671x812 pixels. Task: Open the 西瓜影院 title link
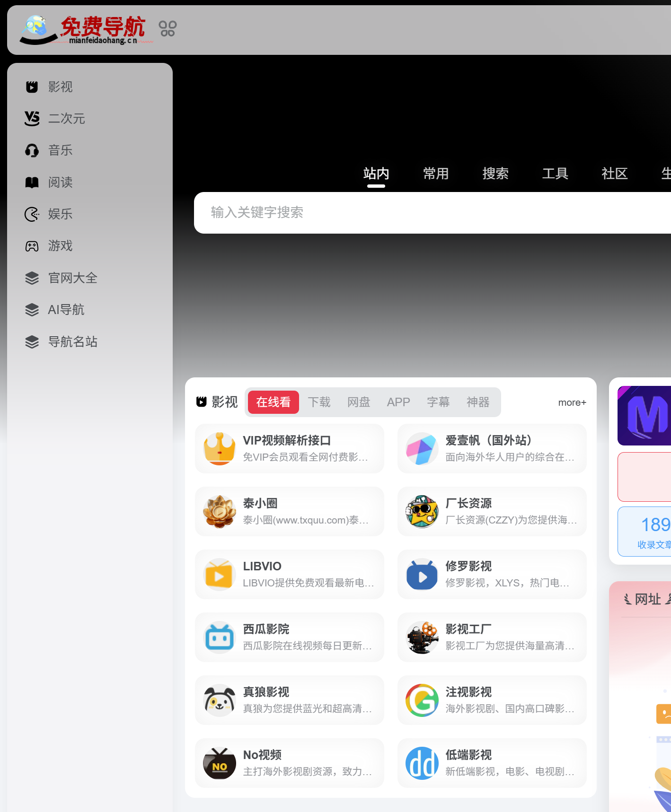[x=266, y=629]
